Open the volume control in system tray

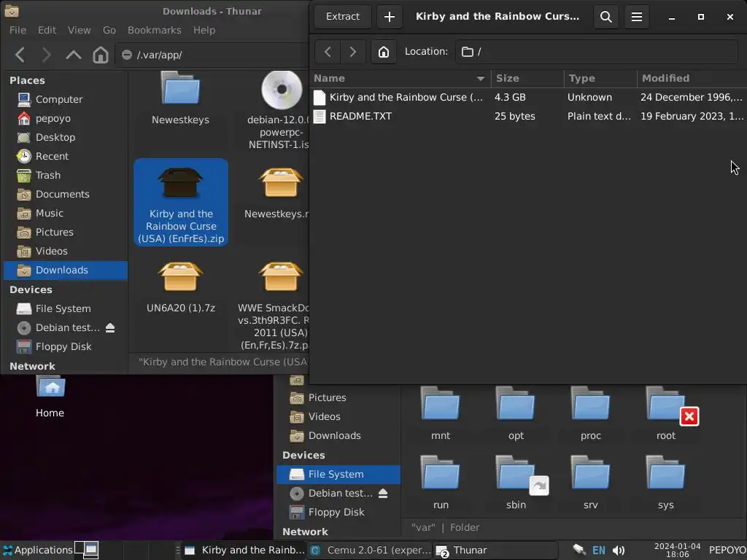pos(619,550)
